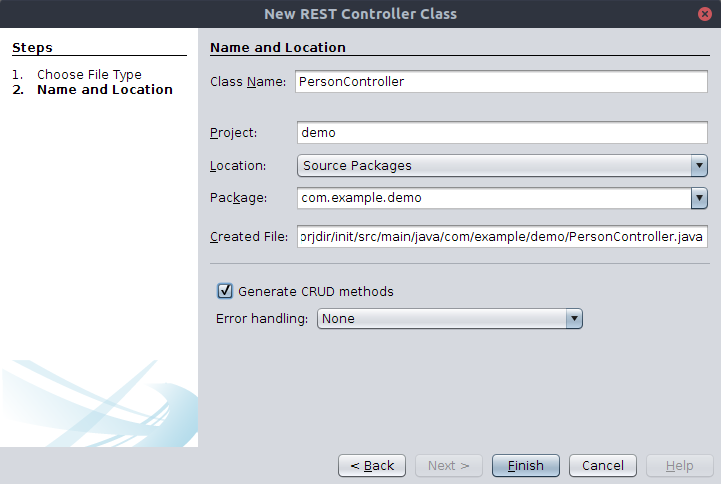The image size is (721, 484).
Task: Click the Finish button
Action: (x=526, y=466)
